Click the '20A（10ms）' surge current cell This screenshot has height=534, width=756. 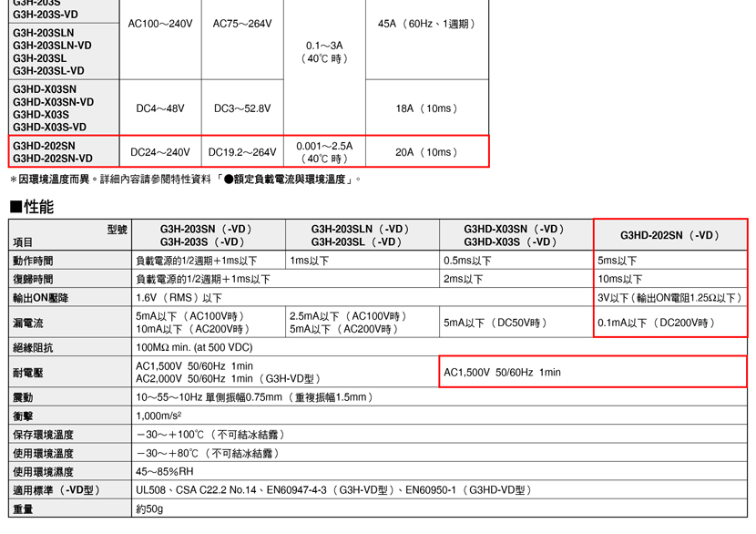pos(426,152)
